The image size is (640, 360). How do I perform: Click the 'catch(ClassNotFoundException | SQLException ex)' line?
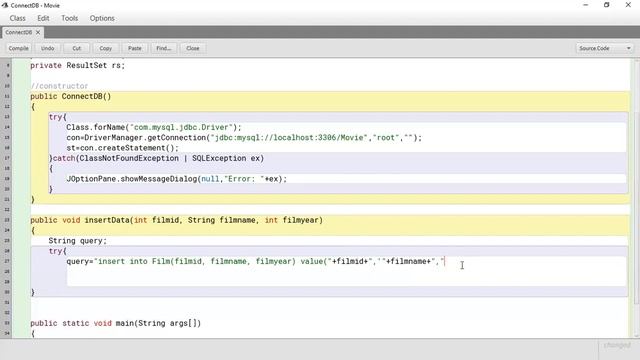point(156,158)
